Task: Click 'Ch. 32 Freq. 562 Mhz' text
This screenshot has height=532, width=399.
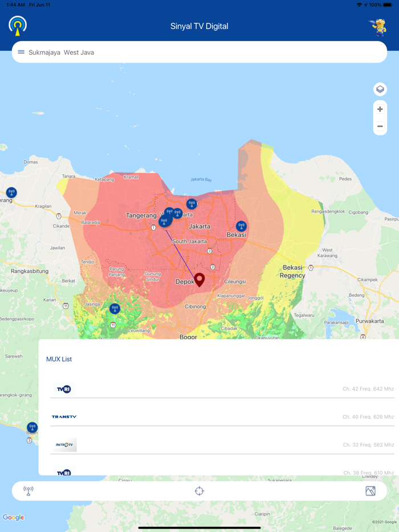Action: pos(368,445)
